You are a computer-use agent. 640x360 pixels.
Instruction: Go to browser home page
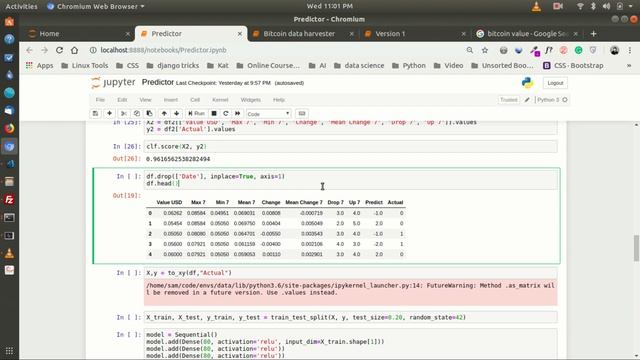pos(74,50)
